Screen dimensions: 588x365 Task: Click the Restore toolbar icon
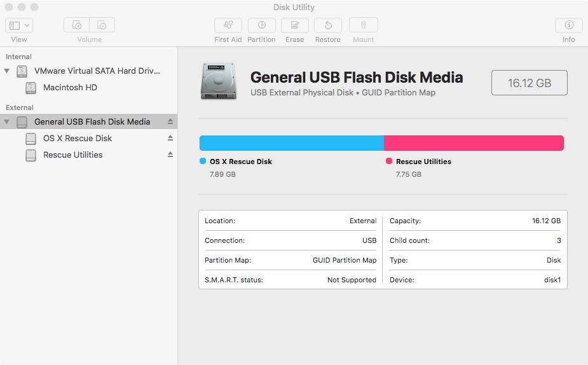[328, 25]
